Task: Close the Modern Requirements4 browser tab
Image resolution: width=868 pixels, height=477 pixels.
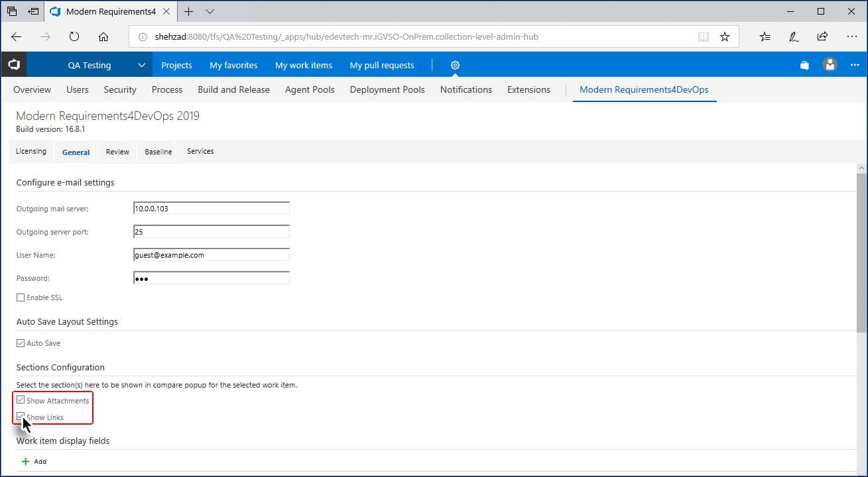Action: [x=167, y=11]
